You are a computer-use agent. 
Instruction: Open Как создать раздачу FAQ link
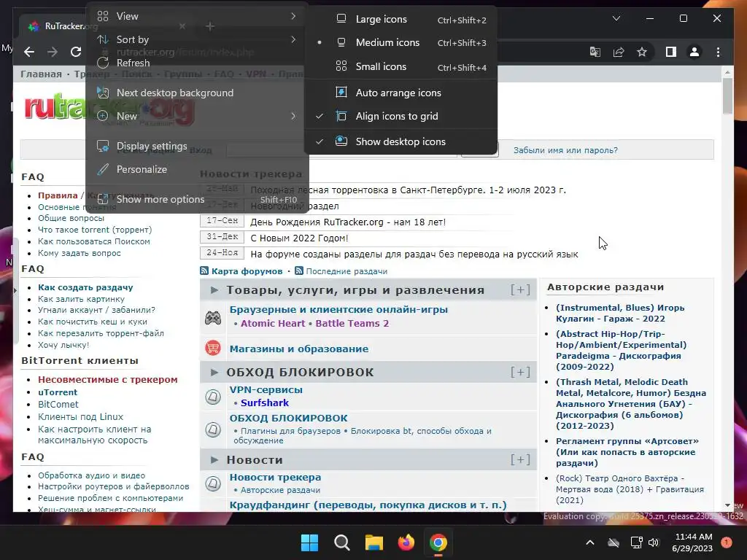[85, 287]
